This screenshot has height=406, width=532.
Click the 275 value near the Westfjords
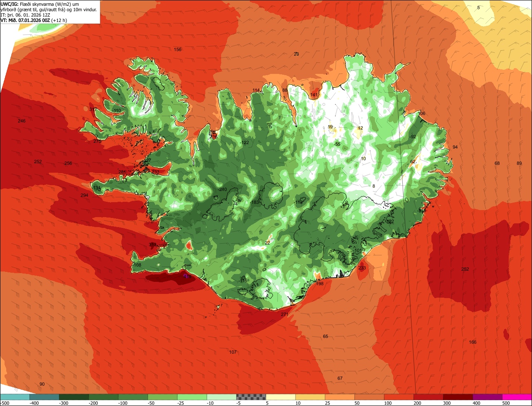point(97,141)
